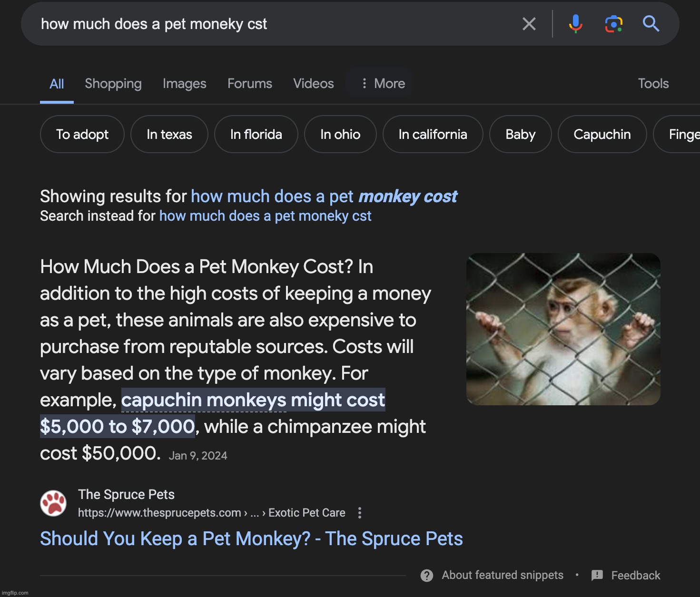The height and width of the screenshot is (597, 700).
Task: Open three-dot options next to Exotic Pet Care
Action: click(360, 513)
